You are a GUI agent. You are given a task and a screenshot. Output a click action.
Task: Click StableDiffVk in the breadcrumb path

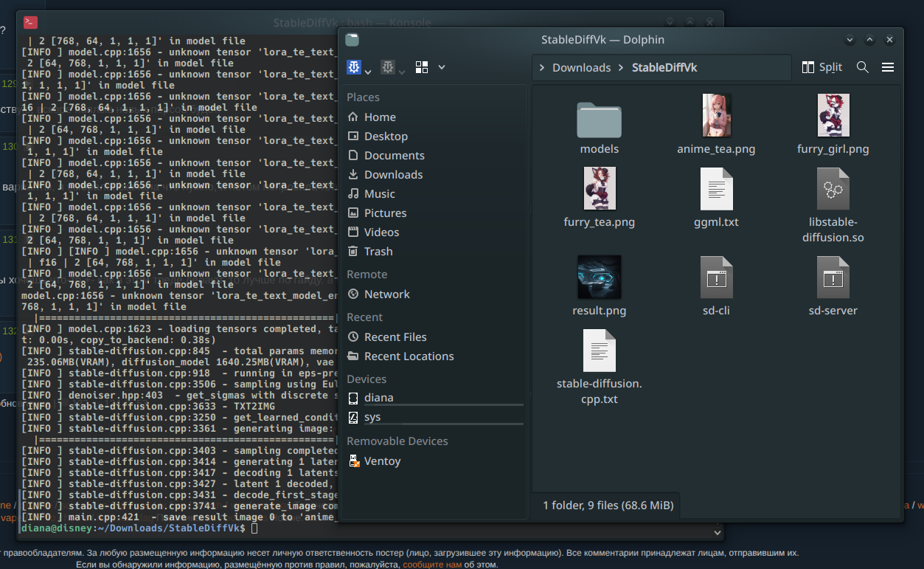click(x=664, y=68)
